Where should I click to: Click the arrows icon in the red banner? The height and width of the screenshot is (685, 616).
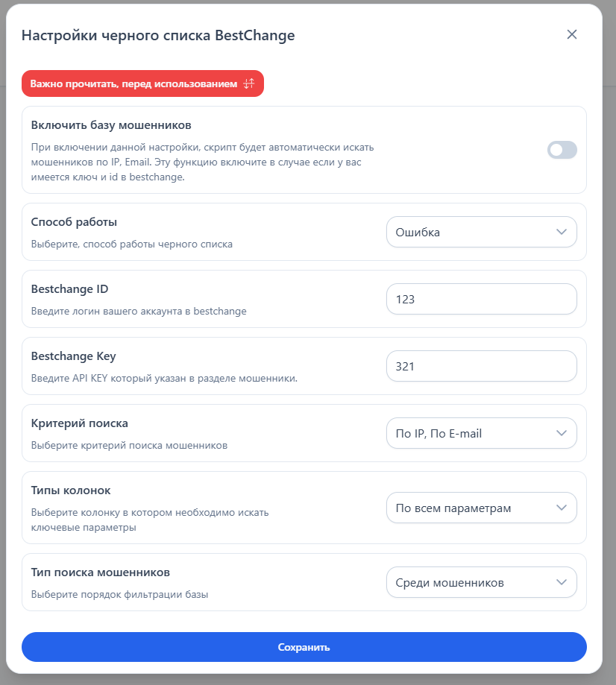tap(250, 83)
